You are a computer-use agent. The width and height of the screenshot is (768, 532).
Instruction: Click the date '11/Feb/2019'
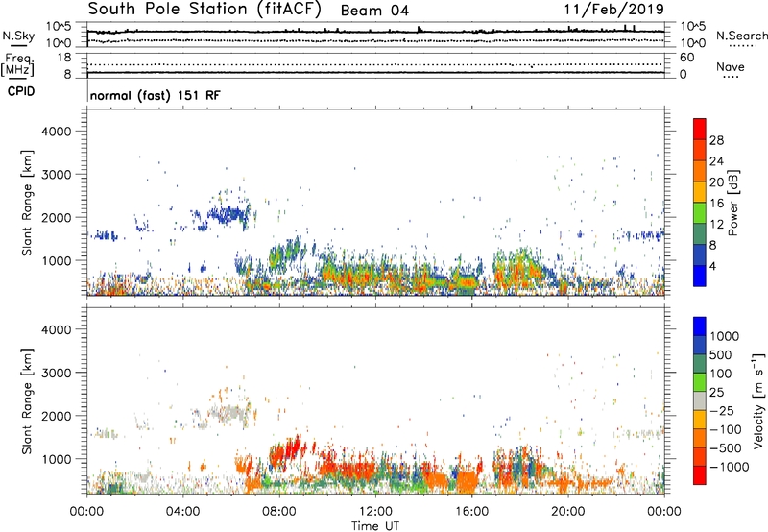[x=613, y=10]
